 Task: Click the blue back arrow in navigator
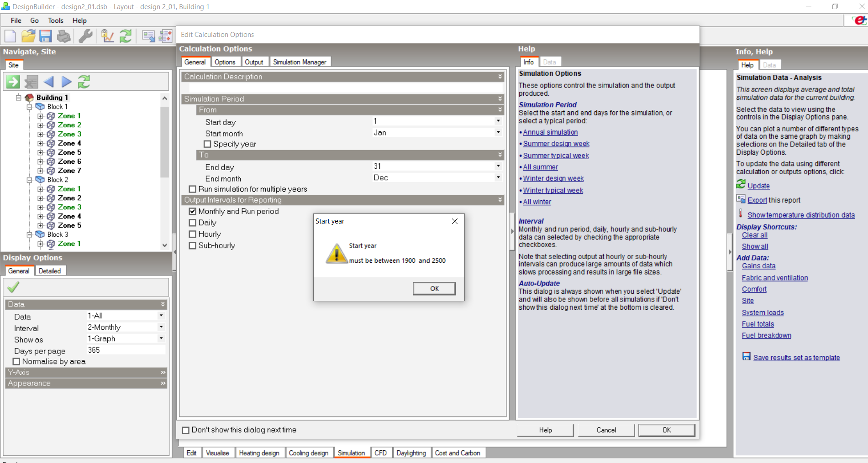point(48,82)
